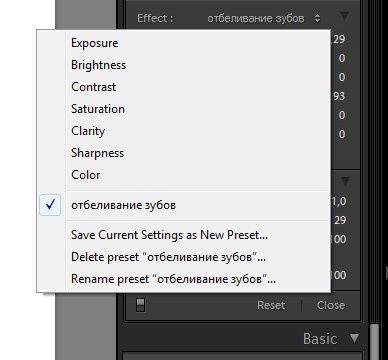Screen dimensions: 388x360
Task: Collapse brush section disclosure triangle
Action: pos(345,181)
